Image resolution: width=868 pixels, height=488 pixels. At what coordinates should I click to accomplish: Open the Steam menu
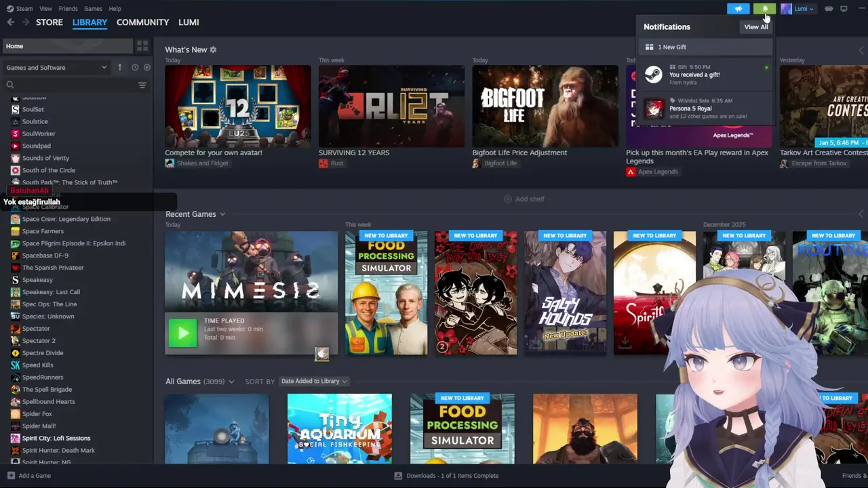[24, 9]
